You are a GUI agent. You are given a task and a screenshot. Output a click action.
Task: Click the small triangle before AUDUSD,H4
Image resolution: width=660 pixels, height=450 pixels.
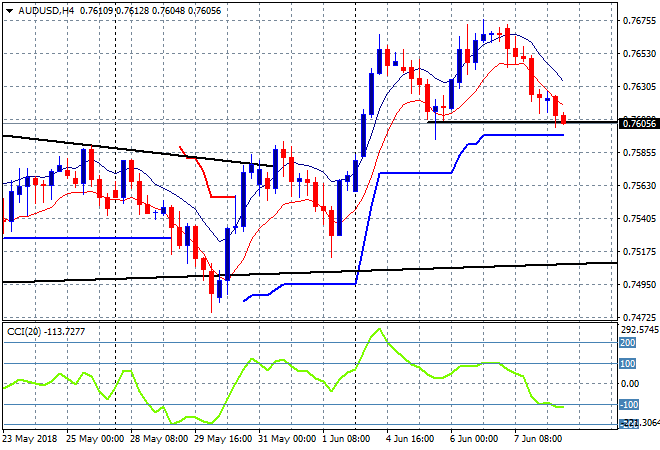point(10,11)
